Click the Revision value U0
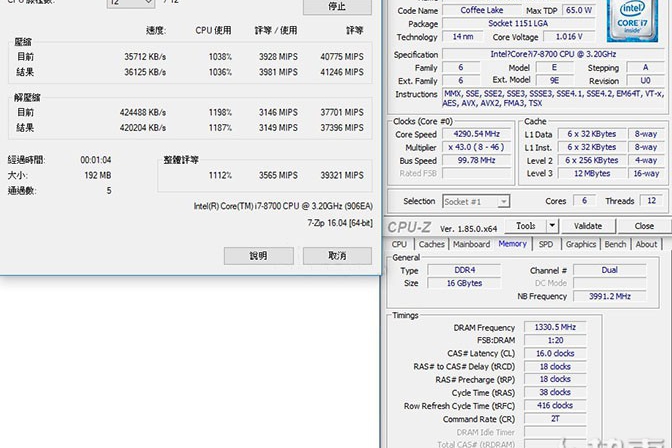 coord(645,81)
